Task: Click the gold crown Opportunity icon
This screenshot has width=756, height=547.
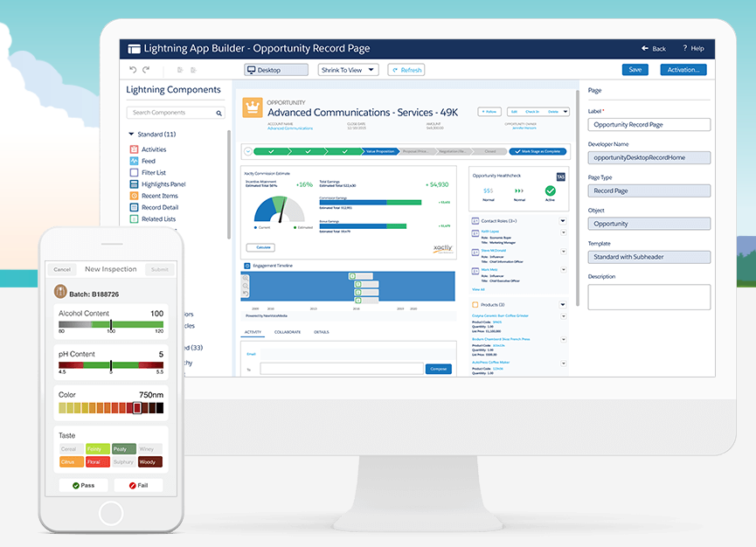Action: tap(253, 108)
